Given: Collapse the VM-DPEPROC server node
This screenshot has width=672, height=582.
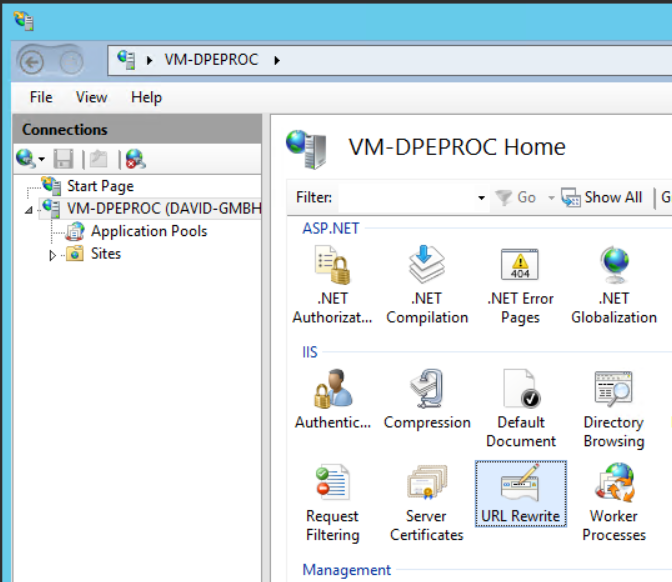Looking at the screenshot, I should [x=29, y=210].
